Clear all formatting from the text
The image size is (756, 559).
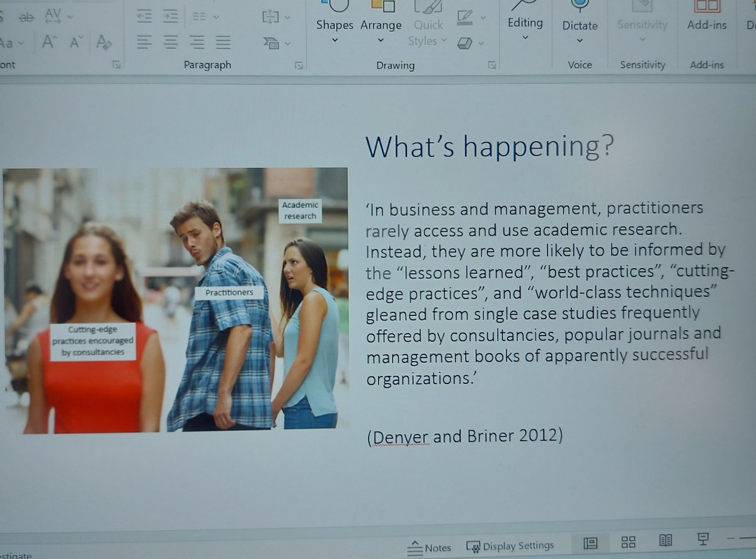104,42
